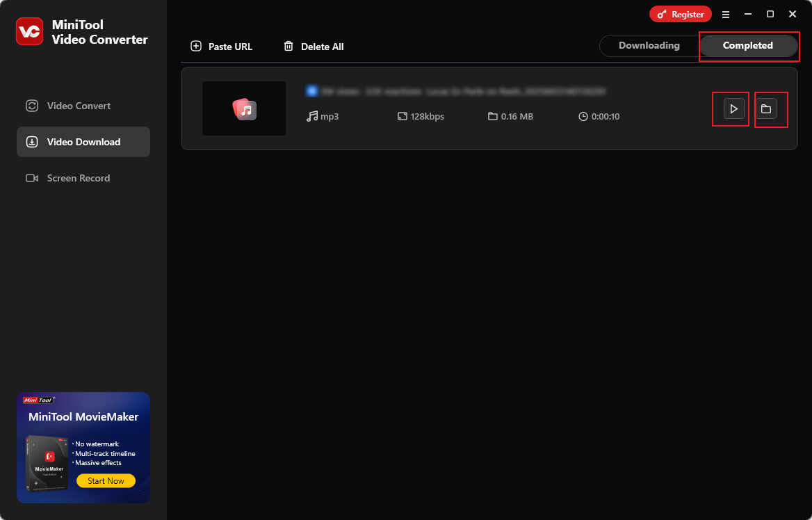Screen dimensions: 812x520
Task: Switch to the Downloading tab
Action: pos(649,46)
